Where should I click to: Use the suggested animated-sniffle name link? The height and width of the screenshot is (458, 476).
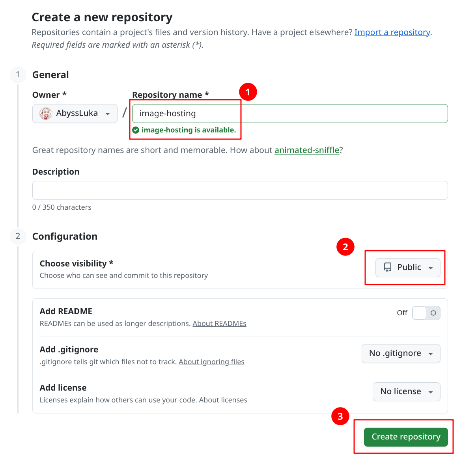pos(306,150)
